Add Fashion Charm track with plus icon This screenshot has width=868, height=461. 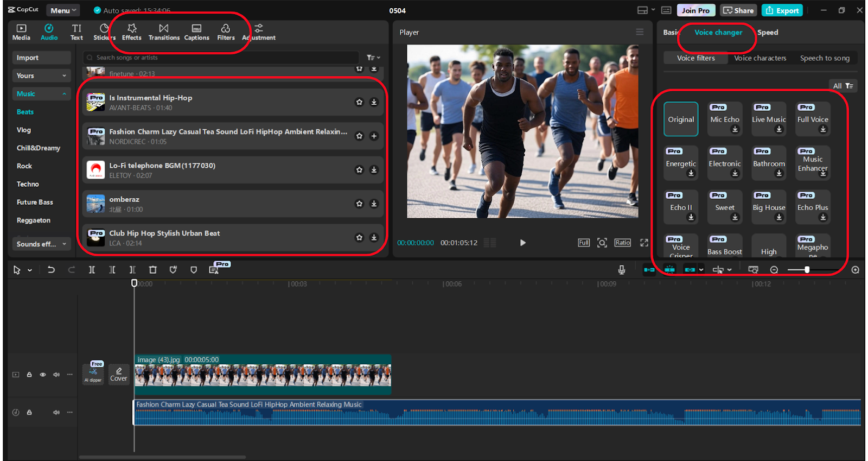374,136
